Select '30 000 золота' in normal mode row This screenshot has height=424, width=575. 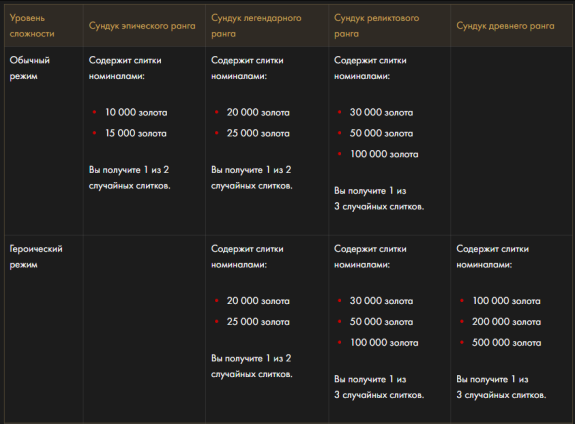coord(381,112)
